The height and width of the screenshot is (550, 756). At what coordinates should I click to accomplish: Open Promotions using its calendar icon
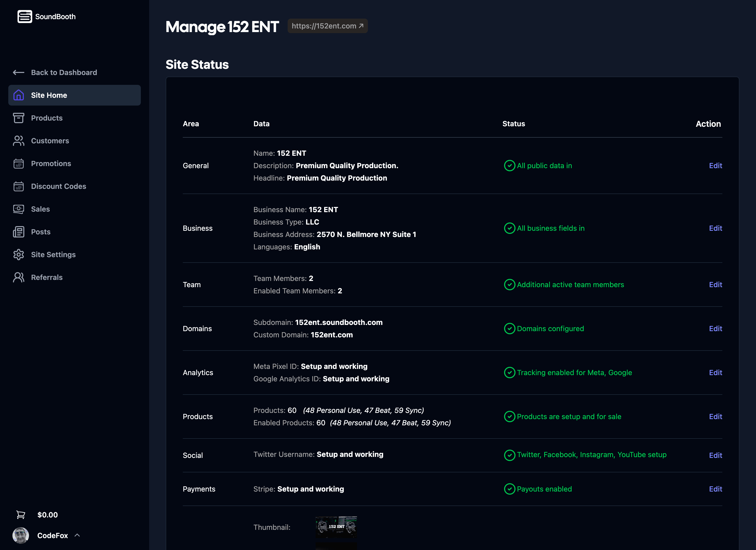pos(18,163)
